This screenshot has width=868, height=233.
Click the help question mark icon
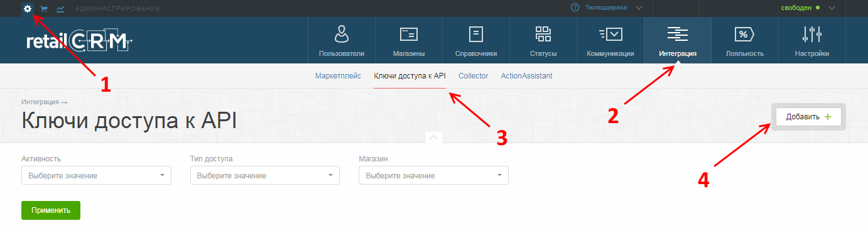[x=575, y=8]
